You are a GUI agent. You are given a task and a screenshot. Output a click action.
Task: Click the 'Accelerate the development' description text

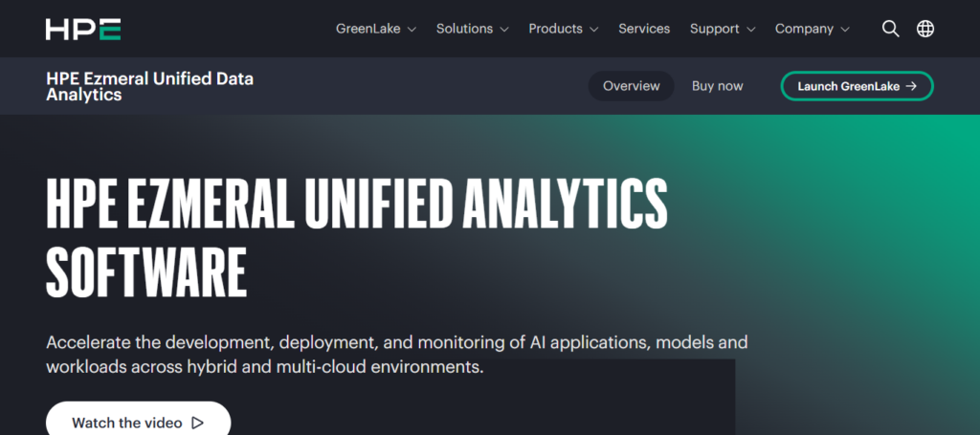click(397, 355)
